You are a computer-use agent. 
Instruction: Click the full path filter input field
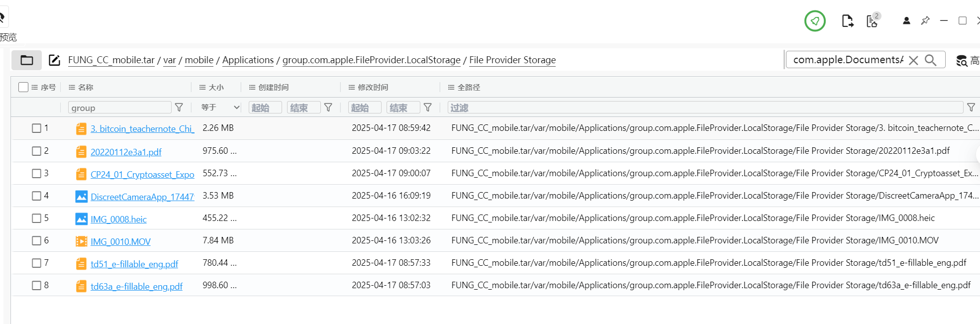[705, 108]
